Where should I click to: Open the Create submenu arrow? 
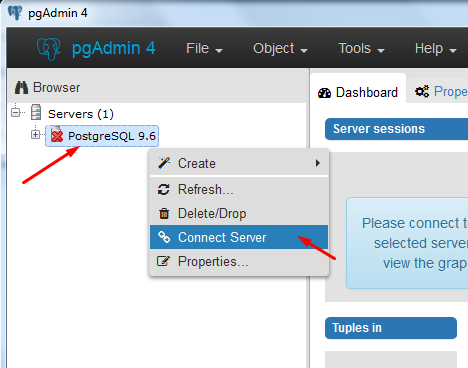[x=318, y=163]
